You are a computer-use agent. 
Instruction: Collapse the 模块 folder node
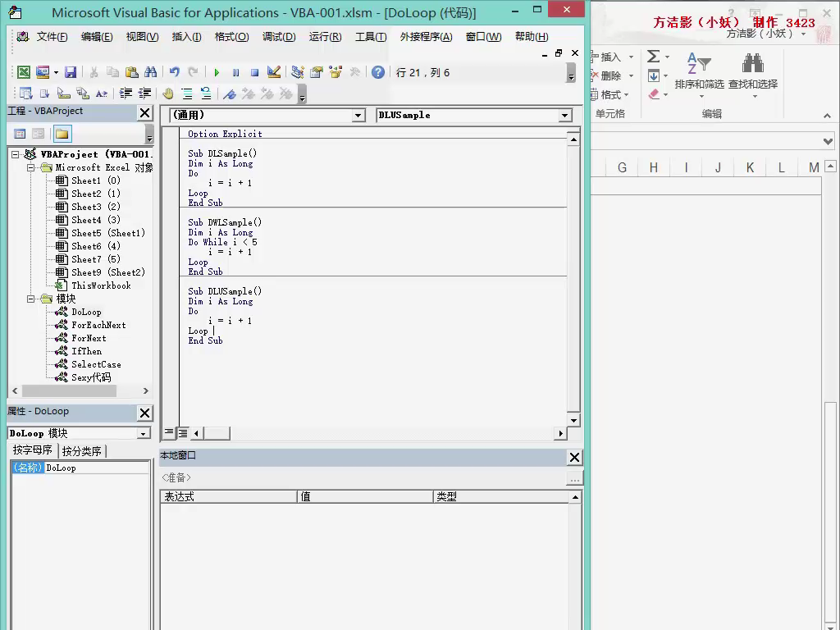pyautogui.click(x=31, y=299)
